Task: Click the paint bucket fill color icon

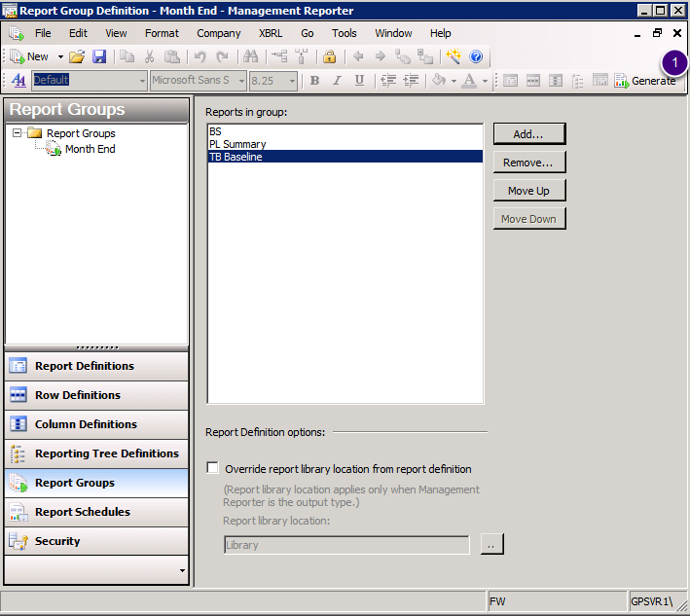Action: pyautogui.click(x=439, y=81)
